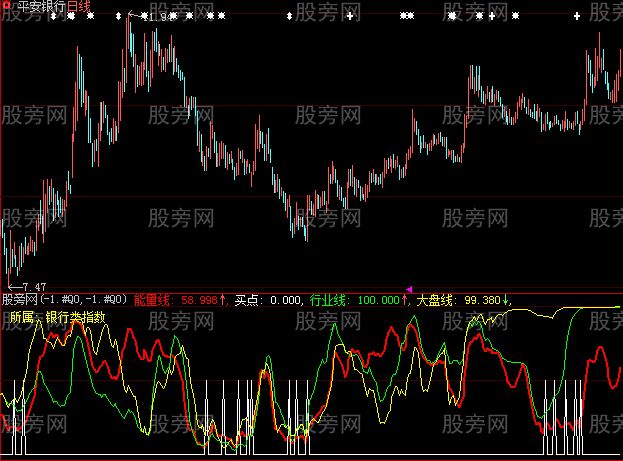This screenshot has width=623, height=461.
Task: Select the red 日线 period label
Action: coord(78,6)
